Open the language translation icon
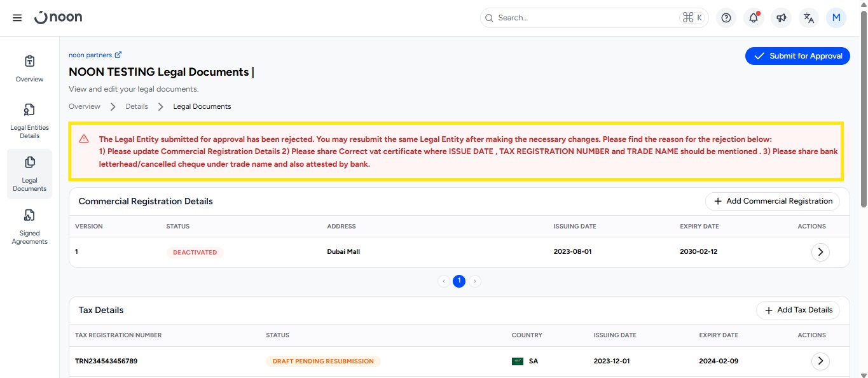Image resolution: width=868 pixels, height=378 pixels. point(808,18)
